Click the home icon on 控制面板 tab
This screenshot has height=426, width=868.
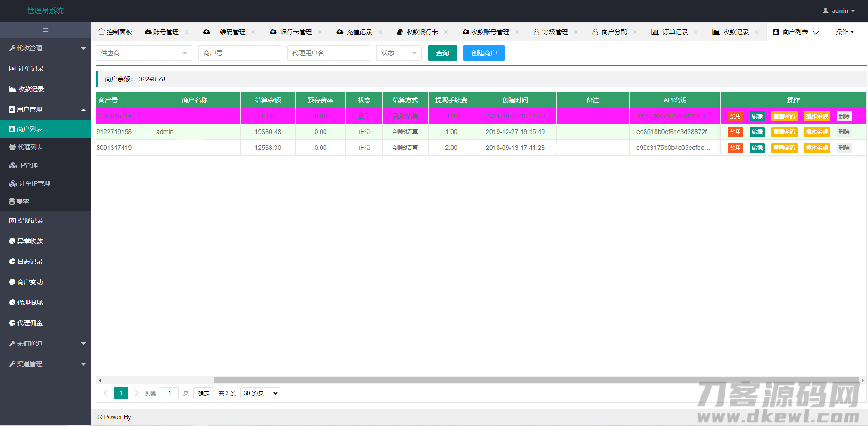point(101,32)
